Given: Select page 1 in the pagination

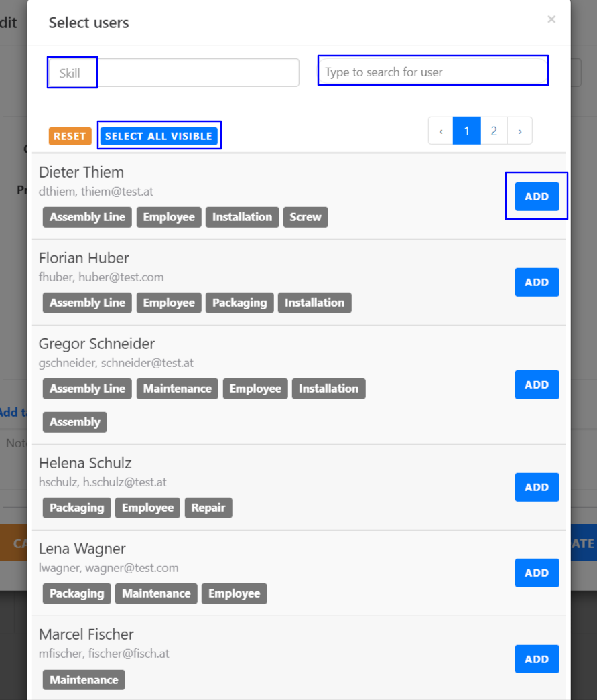Looking at the screenshot, I should (x=467, y=131).
